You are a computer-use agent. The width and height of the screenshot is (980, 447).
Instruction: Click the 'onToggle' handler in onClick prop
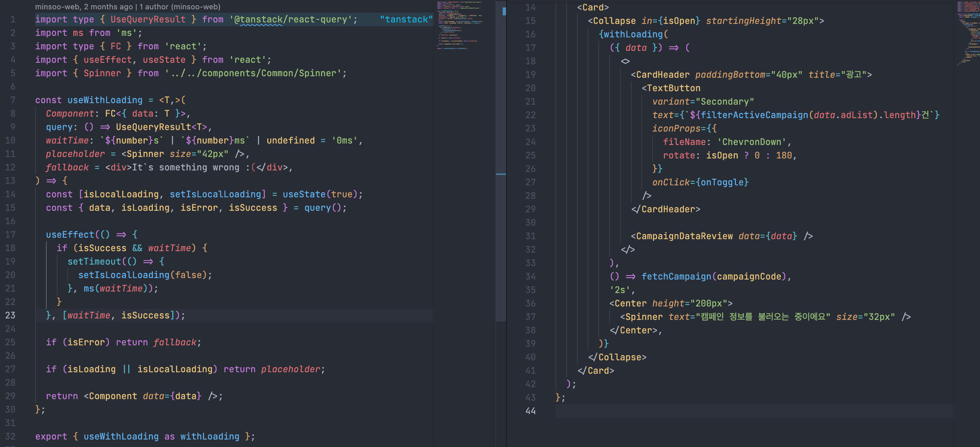[x=722, y=182]
